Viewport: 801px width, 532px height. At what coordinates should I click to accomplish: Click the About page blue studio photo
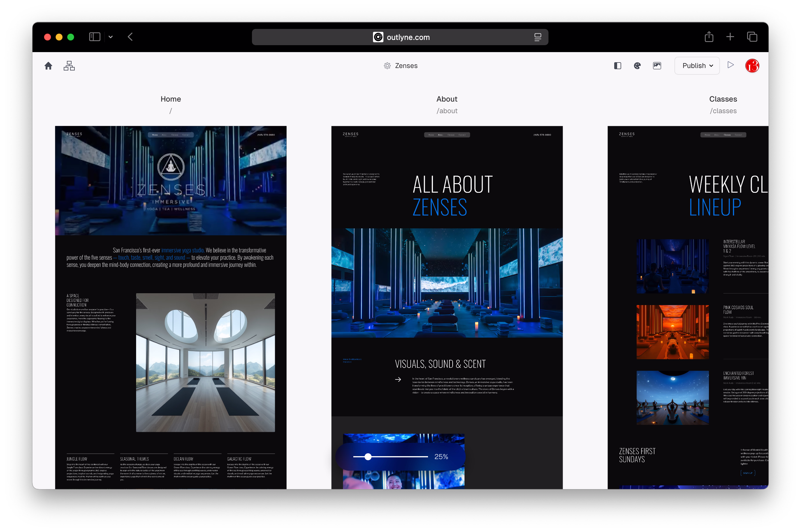pos(447,283)
